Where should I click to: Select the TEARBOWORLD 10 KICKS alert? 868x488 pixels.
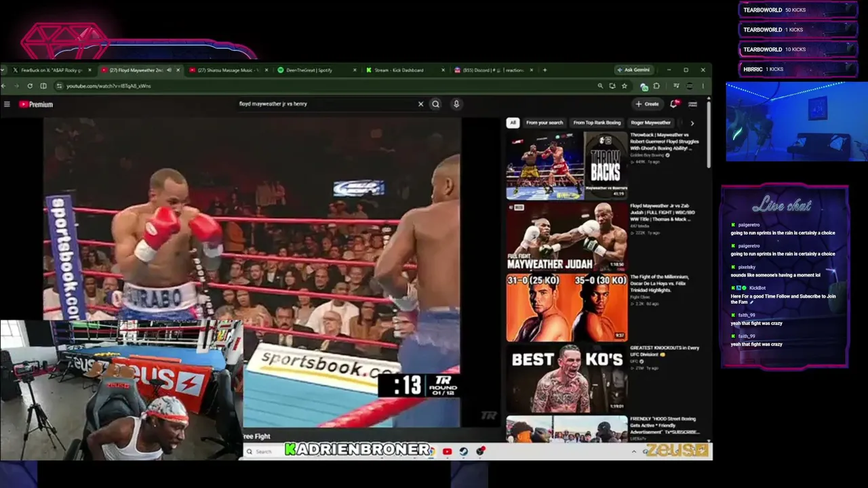point(797,49)
